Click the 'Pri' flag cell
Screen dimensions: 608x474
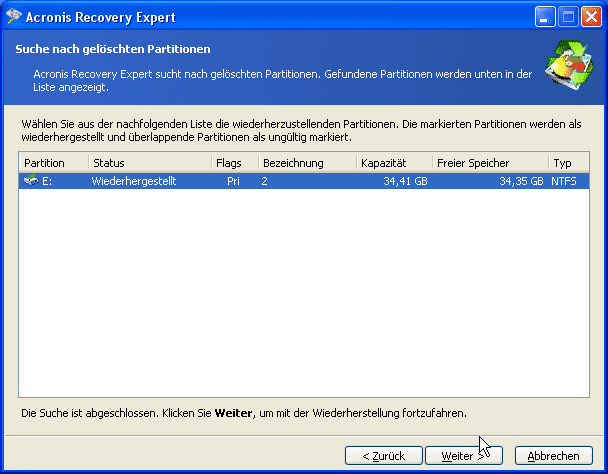(233, 181)
